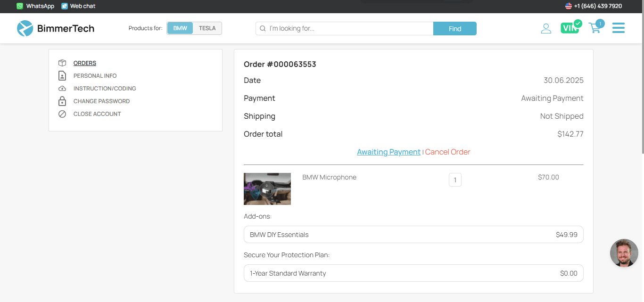
Task: Click the BimmerTech logo
Action: coord(56,28)
